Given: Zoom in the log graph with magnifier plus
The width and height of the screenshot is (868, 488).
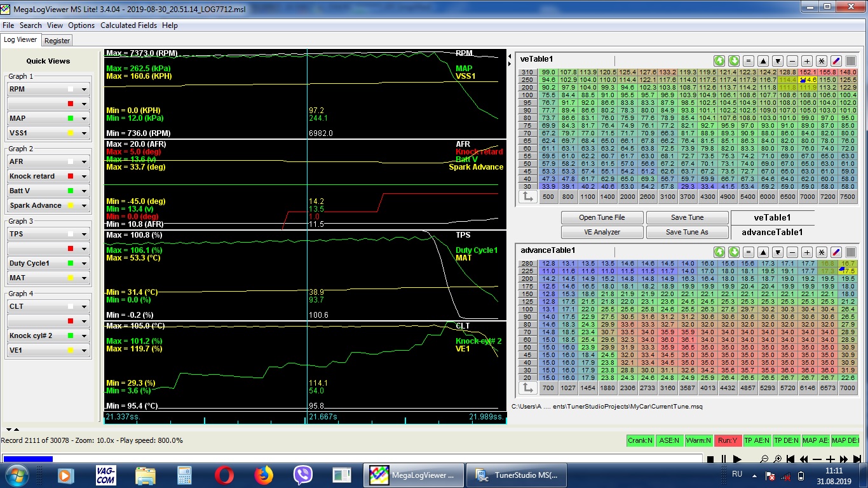Looking at the screenshot, I should click(x=777, y=459).
